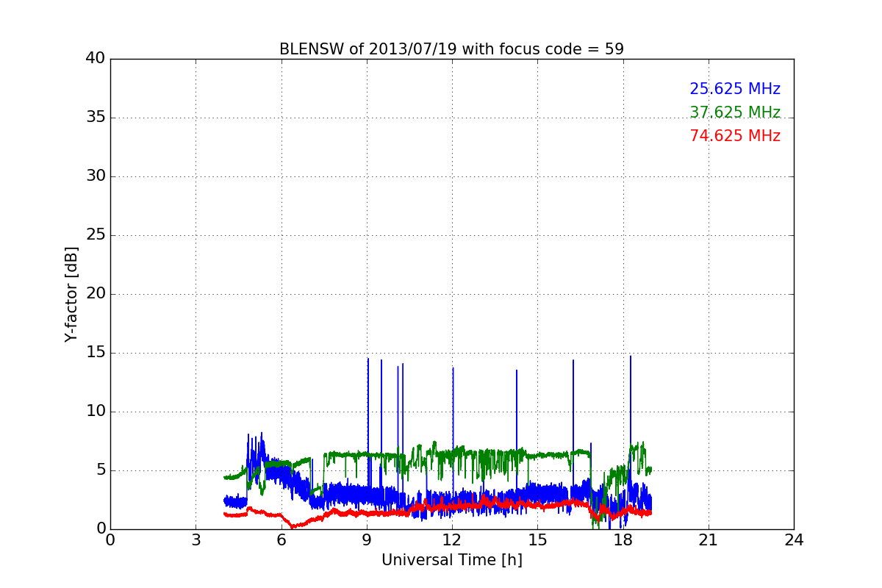882x588 pixels.
Task: Click the x-axis tick label 3
Action: pyautogui.click(x=196, y=540)
